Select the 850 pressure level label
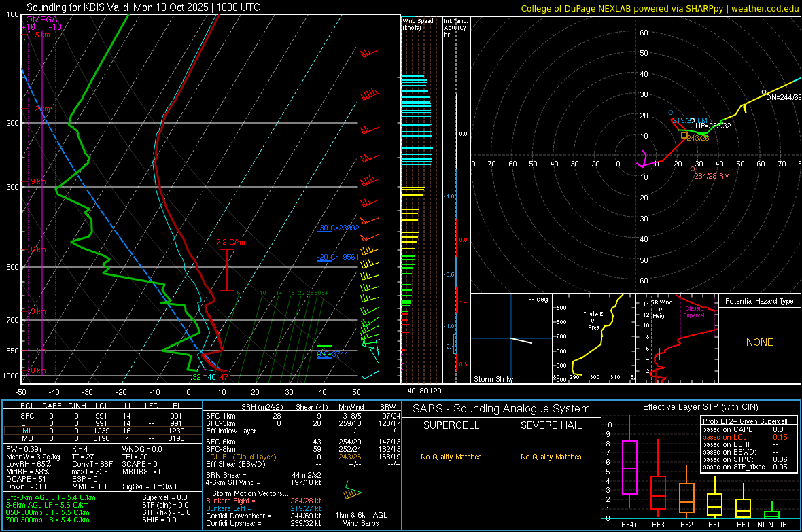Screen dimensions: 802x532 [12, 351]
